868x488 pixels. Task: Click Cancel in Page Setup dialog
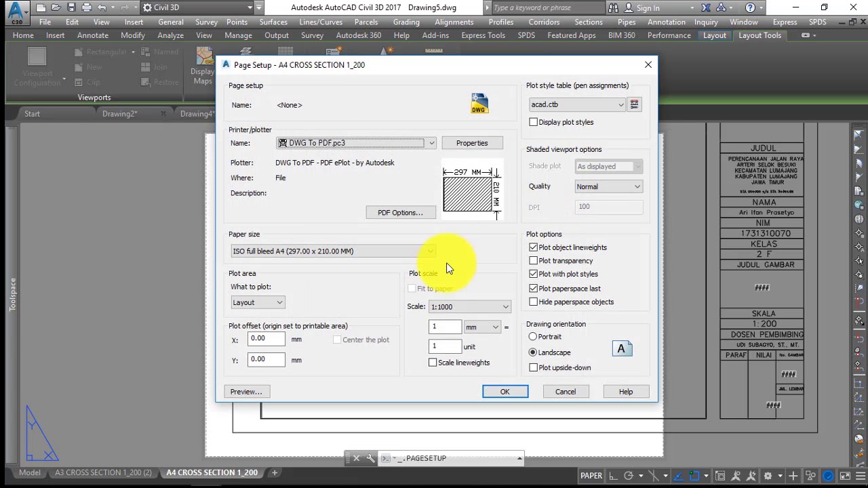pyautogui.click(x=566, y=392)
